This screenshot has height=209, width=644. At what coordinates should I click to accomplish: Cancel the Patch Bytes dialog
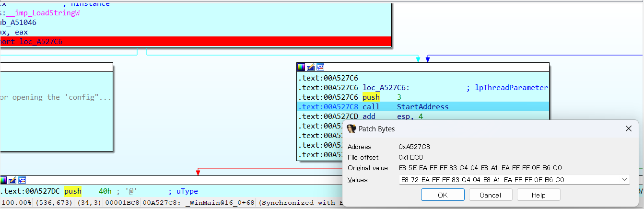tap(490, 195)
